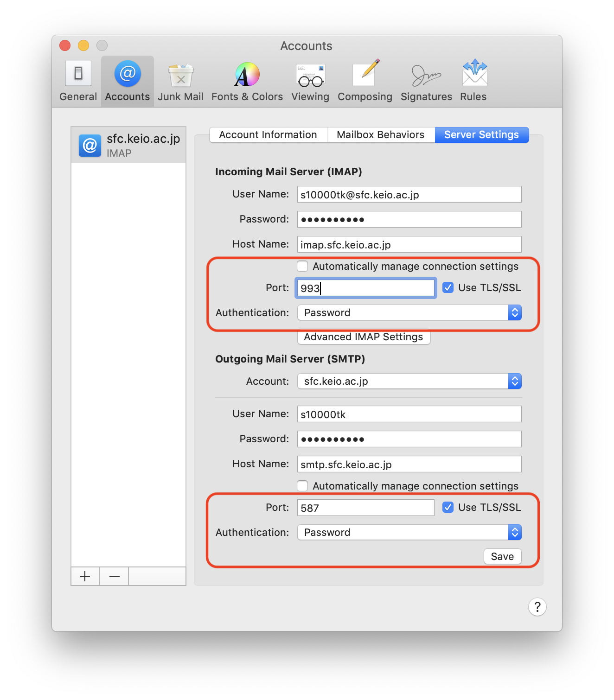Uncheck Use TLS/SSL for outgoing SMTP
614x700 pixels.
pyautogui.click(x=448, y=508)
